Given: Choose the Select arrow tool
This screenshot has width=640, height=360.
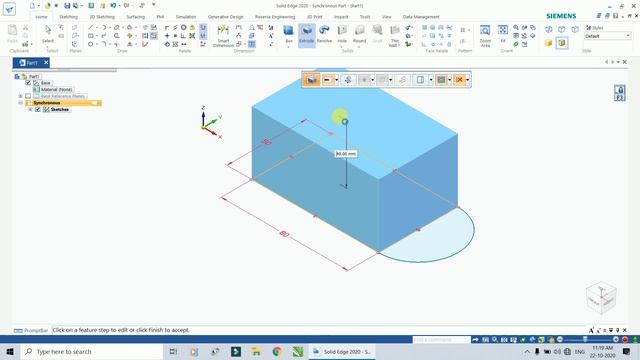Looking at the screenshot, I should tap(48, 34).
